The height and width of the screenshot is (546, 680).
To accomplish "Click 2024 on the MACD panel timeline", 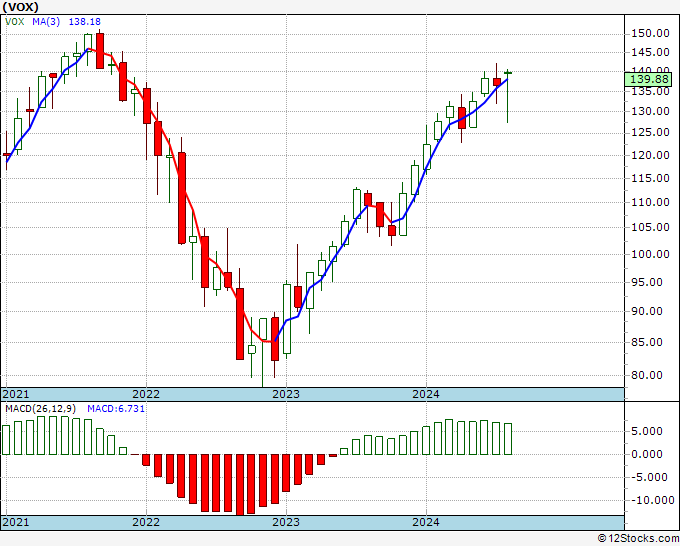I will (426, 522).
